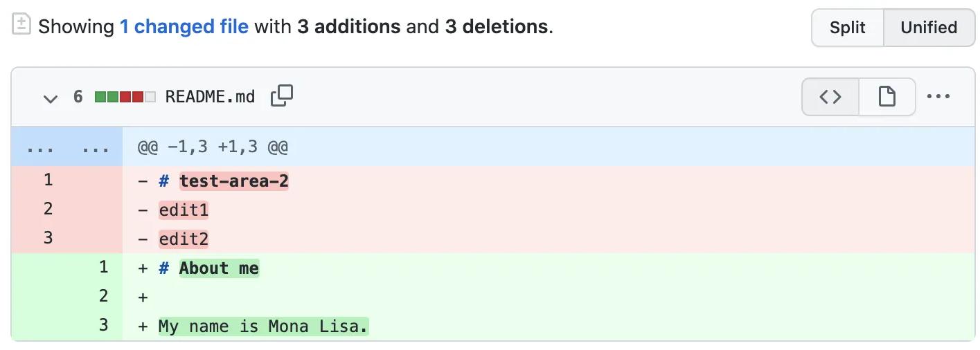Open the 1 changed file link

(184, 27)
